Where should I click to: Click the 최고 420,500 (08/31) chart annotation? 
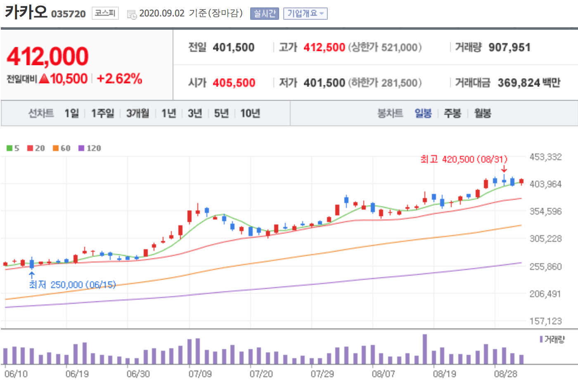tap(464, 159)
